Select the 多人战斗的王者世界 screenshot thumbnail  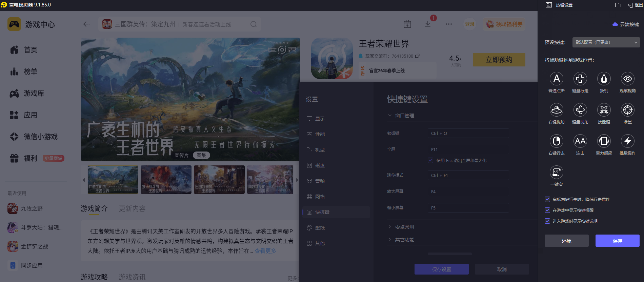point(166,180)
